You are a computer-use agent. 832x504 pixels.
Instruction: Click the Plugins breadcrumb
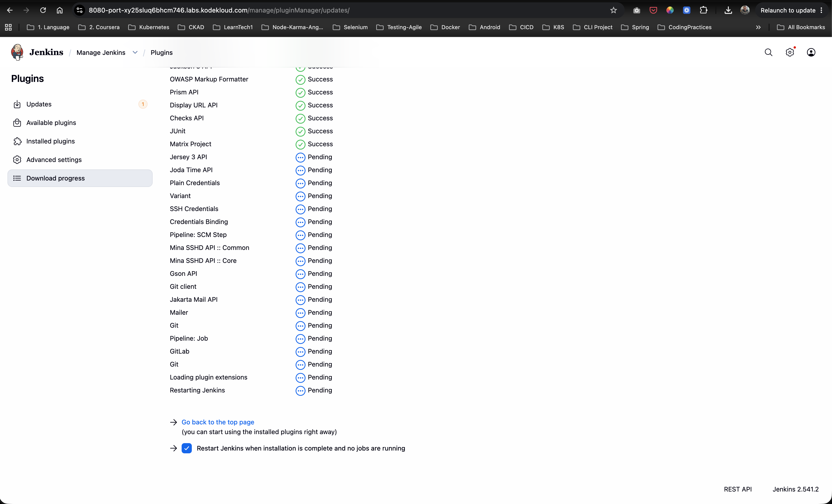[161, 52]
